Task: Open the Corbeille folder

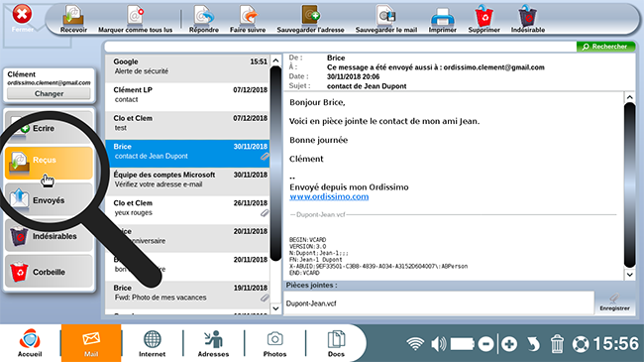Action: pos(49,272)
